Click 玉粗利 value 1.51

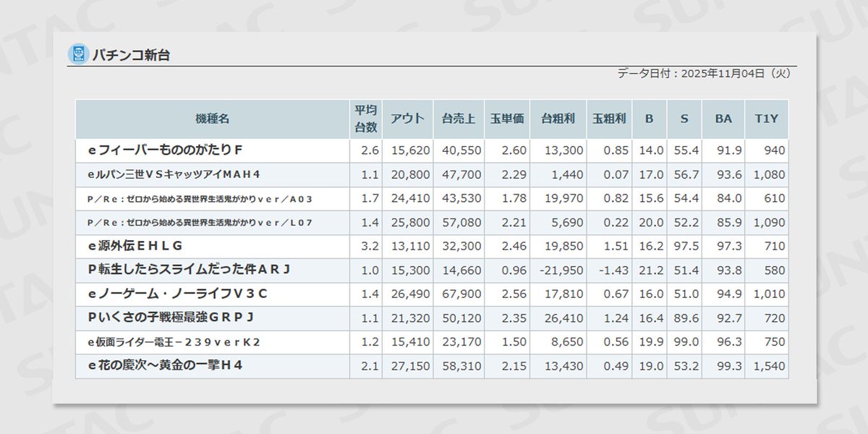[616, 246]
